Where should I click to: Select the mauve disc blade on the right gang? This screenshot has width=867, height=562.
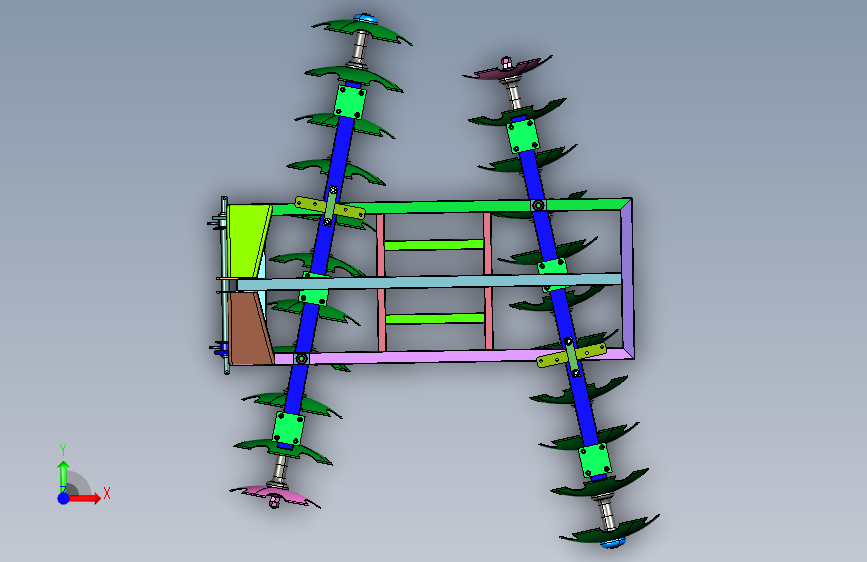pos(507,70)
